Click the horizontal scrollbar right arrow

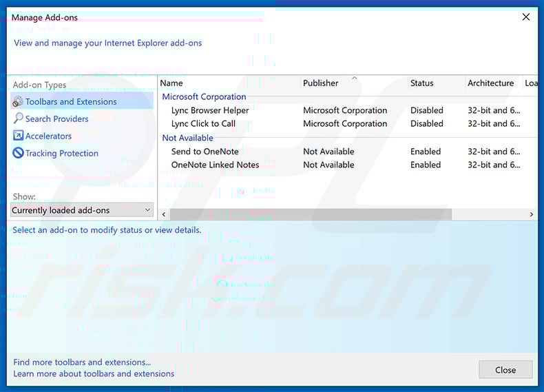[x=532, y=214]
